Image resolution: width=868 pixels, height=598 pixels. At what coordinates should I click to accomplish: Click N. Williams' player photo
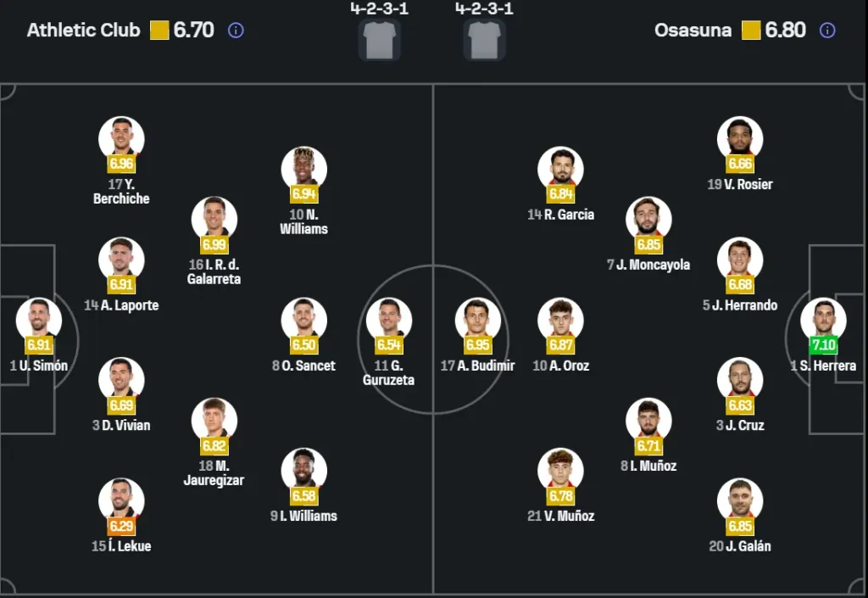(303, 167)
